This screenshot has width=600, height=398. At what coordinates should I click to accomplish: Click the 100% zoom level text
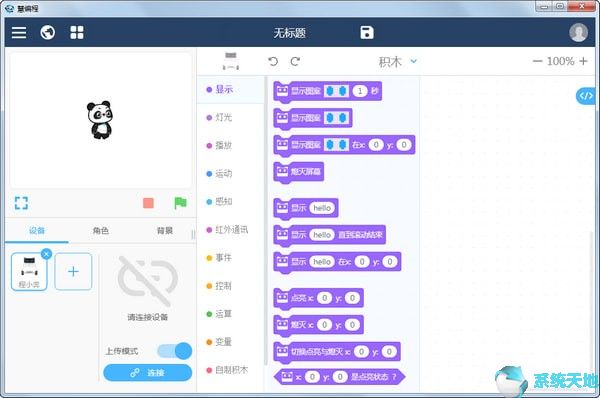click(560, 61)
